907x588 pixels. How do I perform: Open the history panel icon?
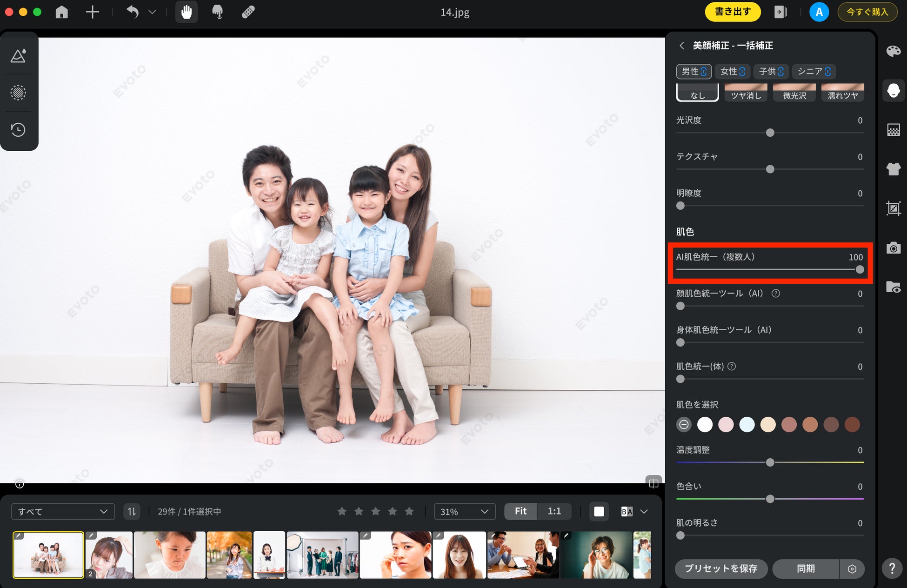(x=18, y=130)
